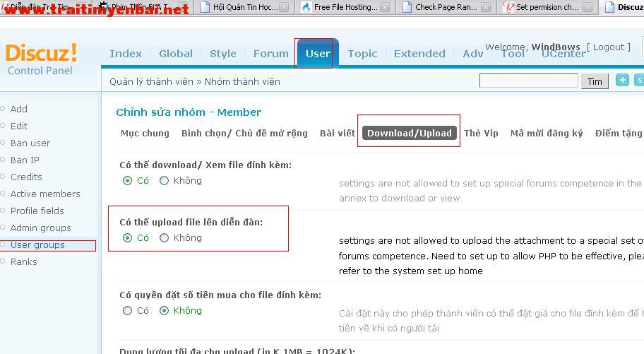Image resolution: width=644 pixels, height=354 pixels.
Task: Open the Global navigation tab
Action: 176,54
